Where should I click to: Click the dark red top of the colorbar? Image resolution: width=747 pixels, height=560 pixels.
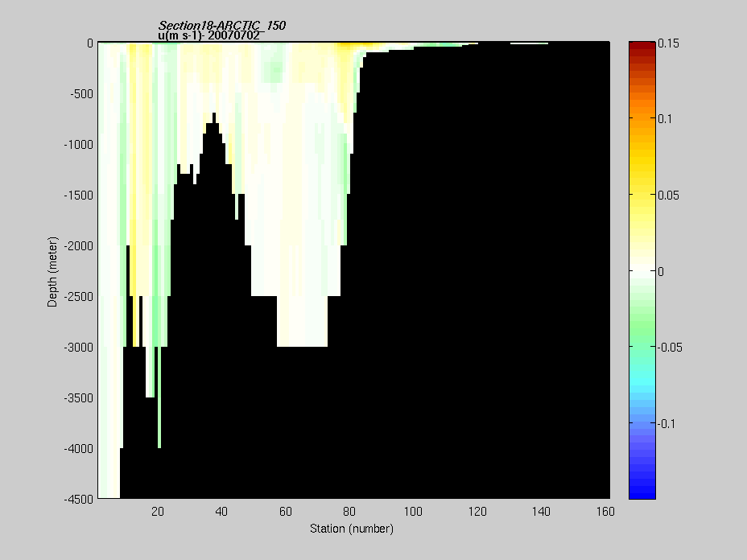[642, 47]
